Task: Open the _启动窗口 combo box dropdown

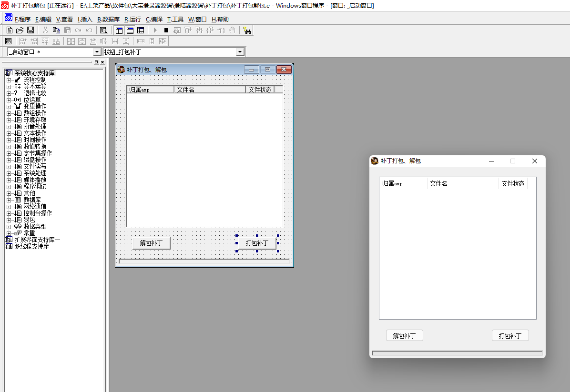Action: 97,52
